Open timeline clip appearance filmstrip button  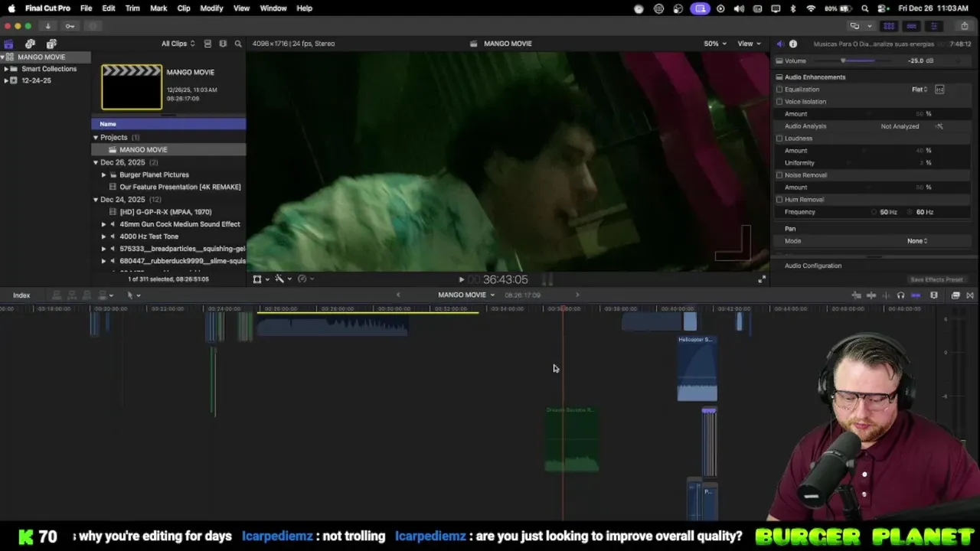934,295
